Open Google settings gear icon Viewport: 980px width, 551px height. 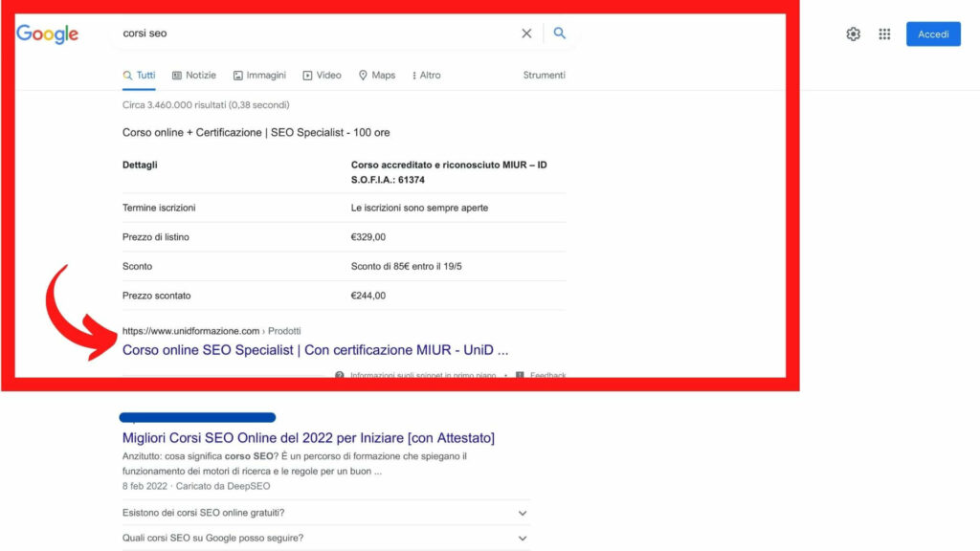pyautogui.click(x=853, y=34)
